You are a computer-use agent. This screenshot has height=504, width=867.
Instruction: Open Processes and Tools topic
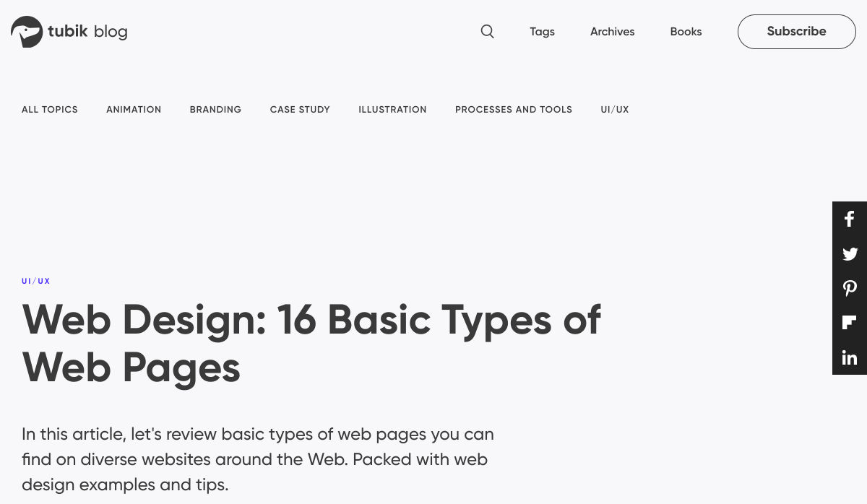coord(514,110)
